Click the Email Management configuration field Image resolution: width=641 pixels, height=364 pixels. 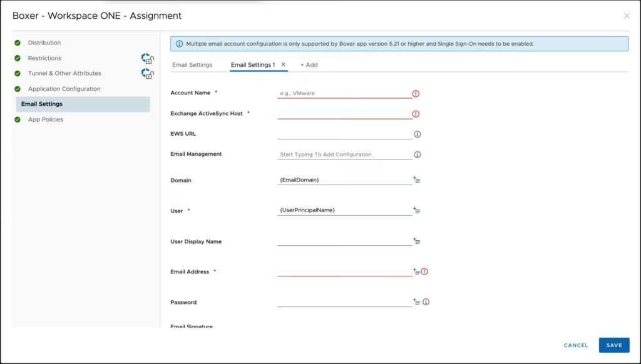344,154
